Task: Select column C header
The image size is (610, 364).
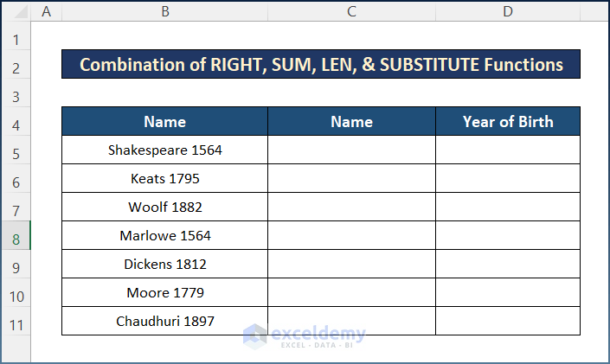Action: (x=351, y=11)
